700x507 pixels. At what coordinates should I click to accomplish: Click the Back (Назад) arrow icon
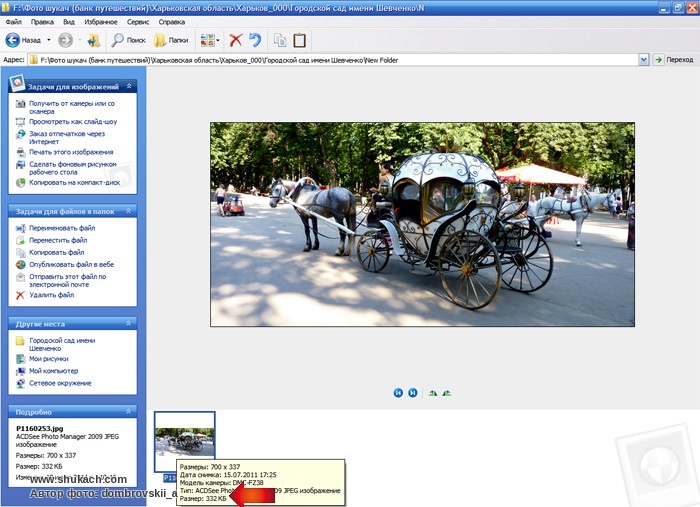[x=12, y=40]
